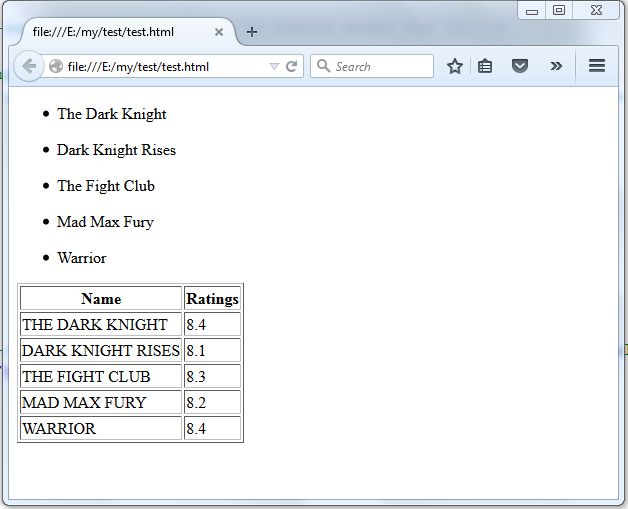
Task: Bookmark this page with the star icon
Action: (455, 66)
